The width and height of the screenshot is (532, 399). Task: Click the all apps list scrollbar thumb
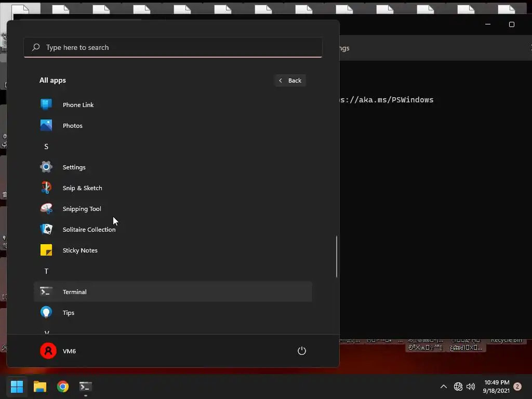point(337,257)
